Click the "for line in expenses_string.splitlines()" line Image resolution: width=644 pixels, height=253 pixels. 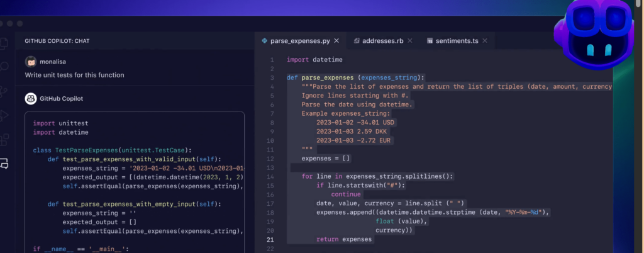[x=377, y=177]
